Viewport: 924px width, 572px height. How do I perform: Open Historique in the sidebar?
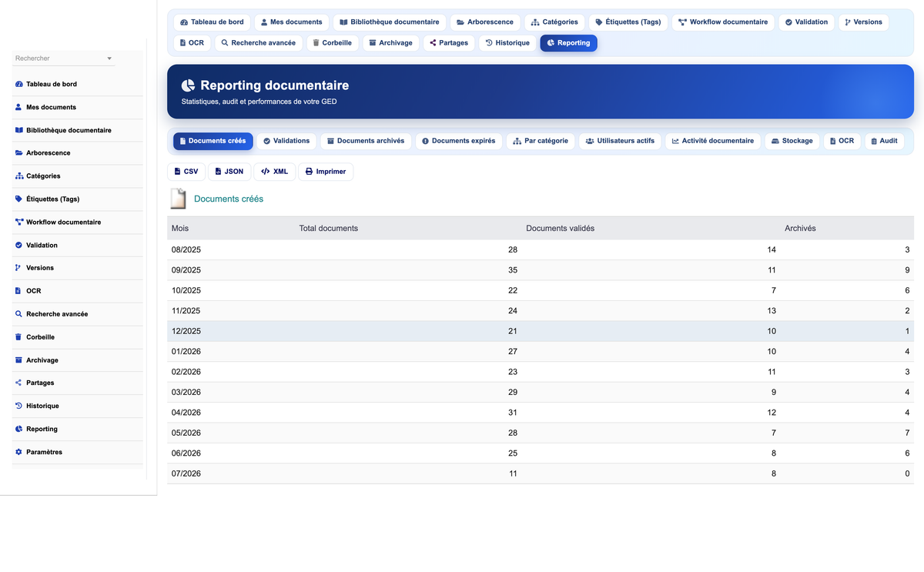coord(78,406)
